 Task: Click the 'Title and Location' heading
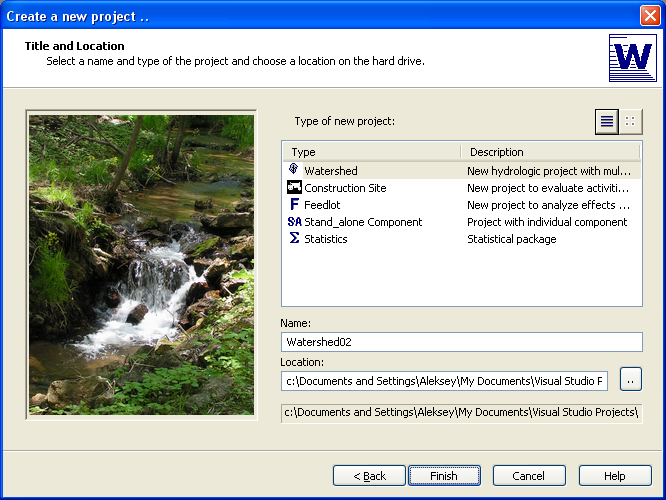(74, 46)
